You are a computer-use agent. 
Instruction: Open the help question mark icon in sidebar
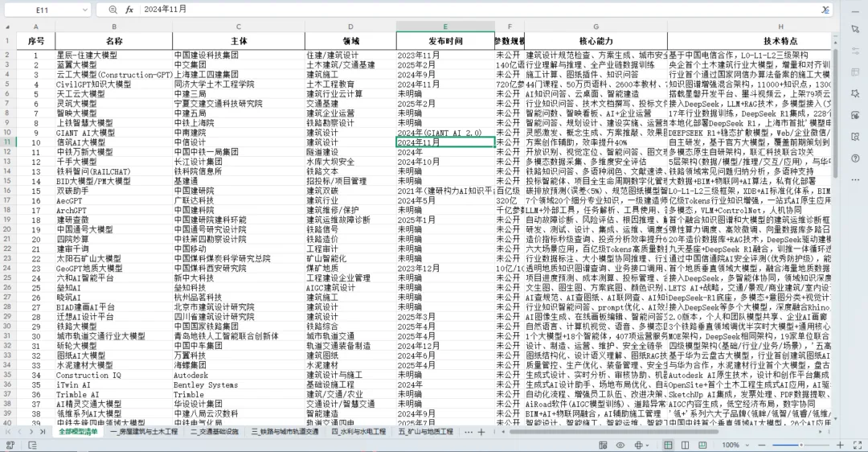[855, 158]
